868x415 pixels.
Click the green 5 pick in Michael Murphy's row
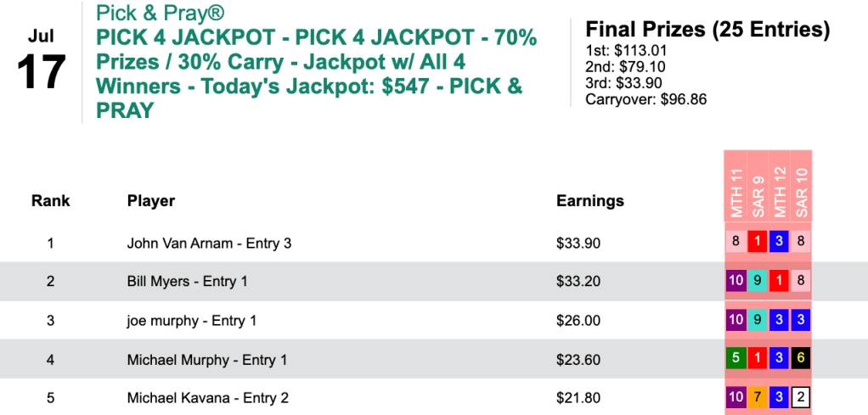point(736,360)
